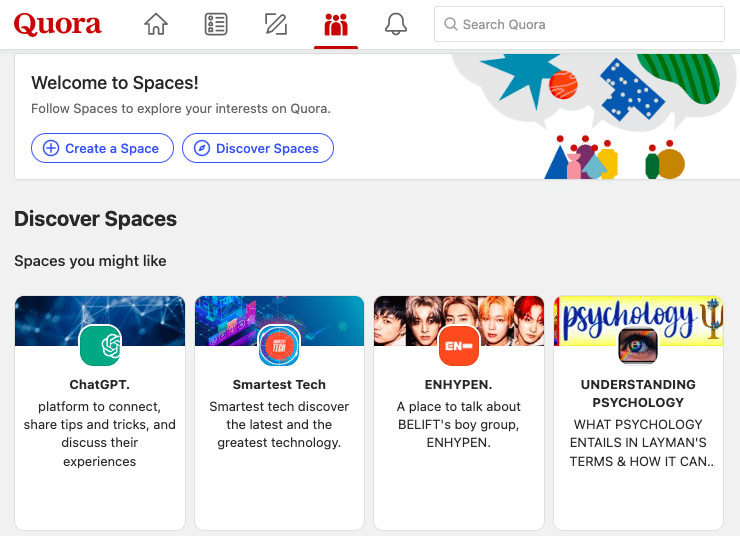Click the Welcome to Spaces! heading
740x536 pixels.
point(115,83)
